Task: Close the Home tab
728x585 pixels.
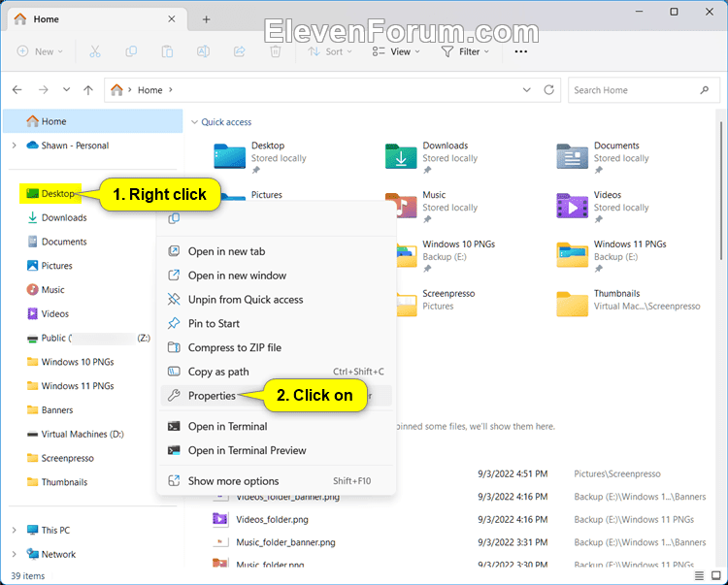Action: pos(171,19)
